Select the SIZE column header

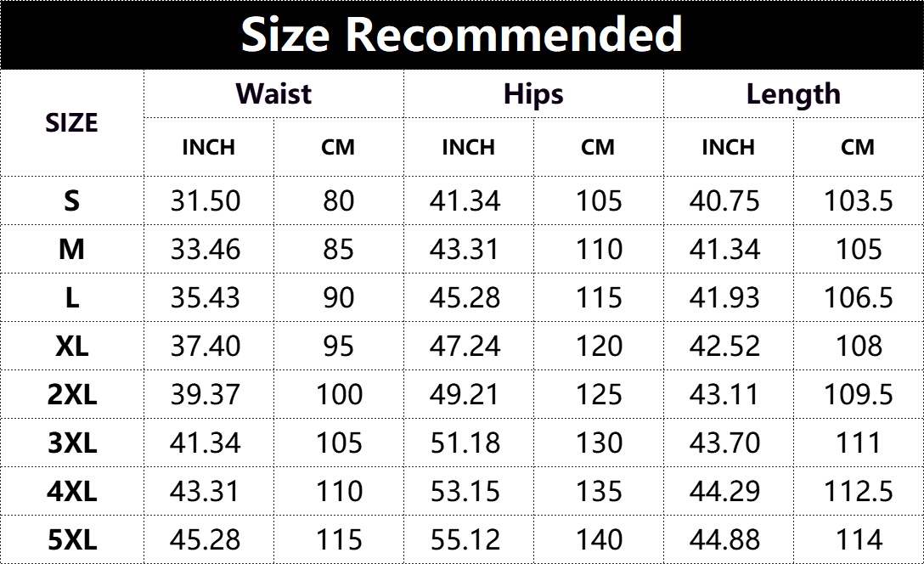pos(71,123)
